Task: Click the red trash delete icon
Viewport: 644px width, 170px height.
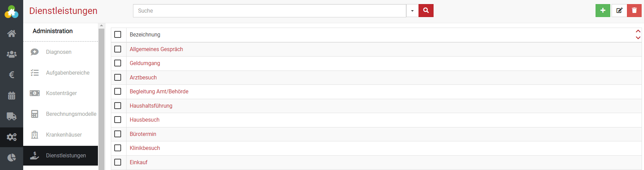Action: (x=634, y=11)
